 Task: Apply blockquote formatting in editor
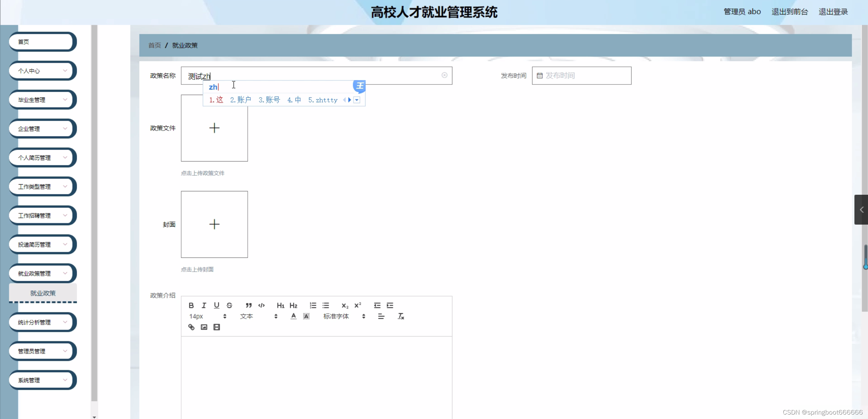click(x=249, y=305)
